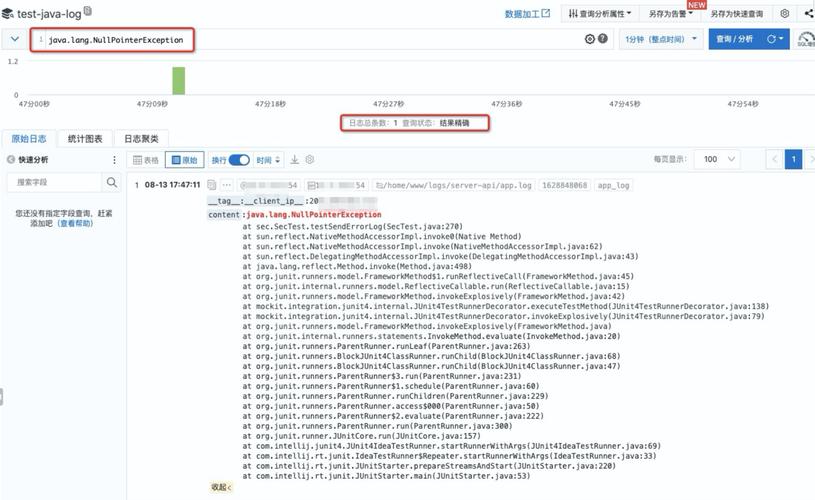
Task: Click the download log icon
Action: pyautogui.click(x=294, y=160)
